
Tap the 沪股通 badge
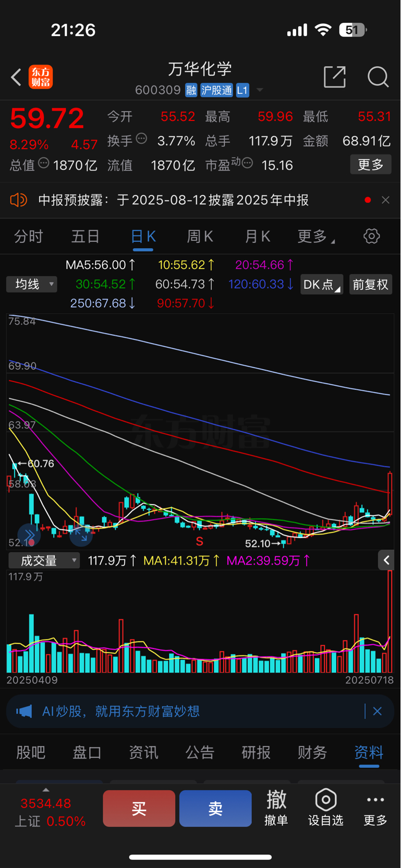pyautogui.click(x=216, y=90)
